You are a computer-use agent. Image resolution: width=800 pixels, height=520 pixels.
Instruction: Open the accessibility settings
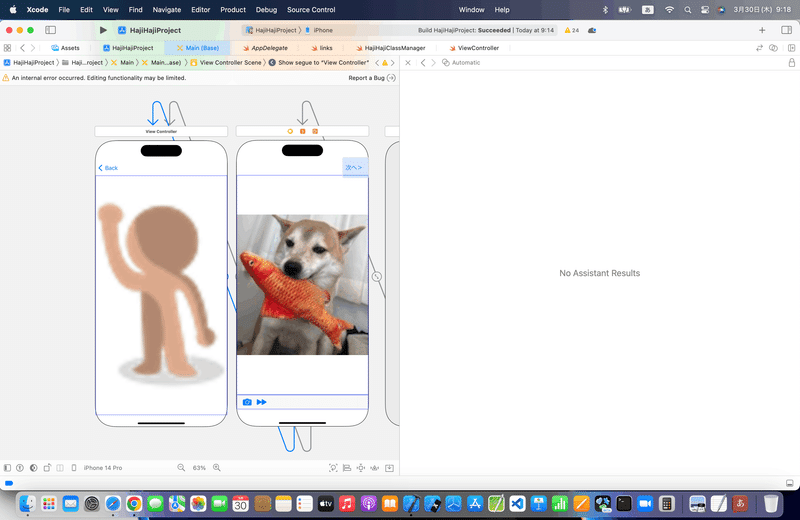click(x=20, y=467)
